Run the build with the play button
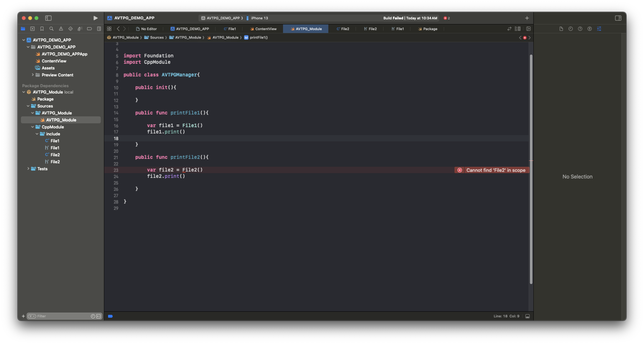 [x=95, y=18]
